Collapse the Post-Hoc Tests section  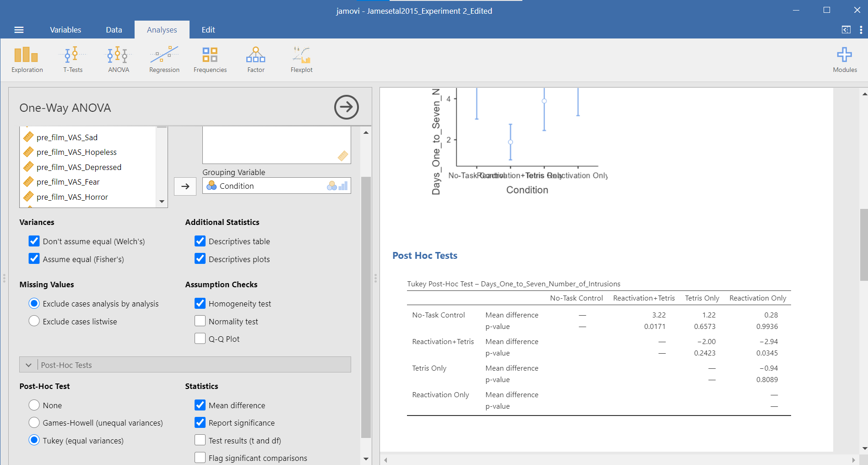coord(185,365)
